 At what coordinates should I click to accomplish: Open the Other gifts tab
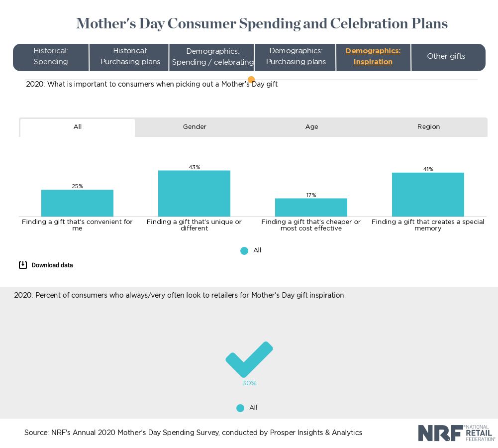click(446, 56)
